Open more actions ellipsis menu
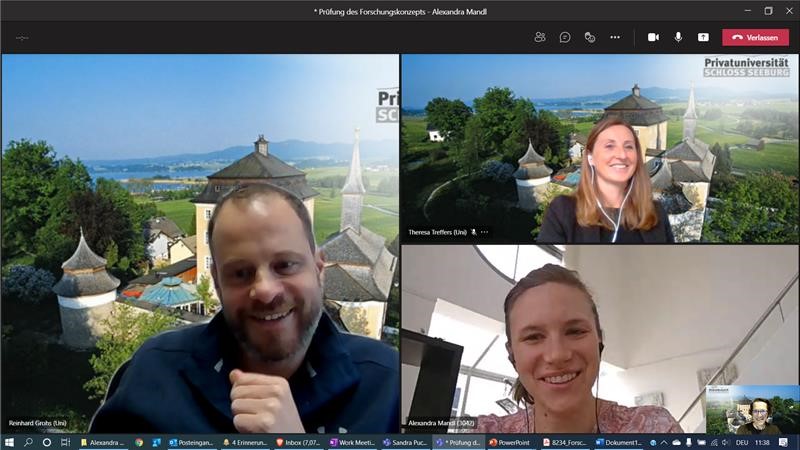Image resolution: width=800 pixels, height=450 pixels. tap(615, 37)
